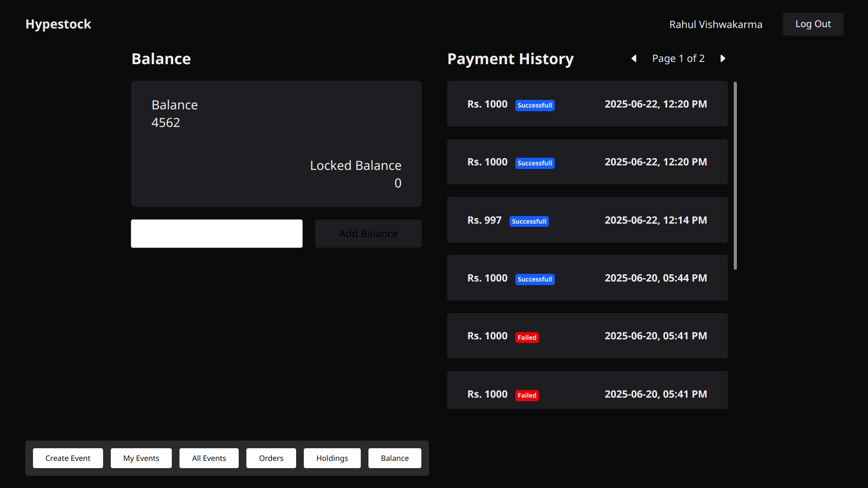Click the Successfull badge on Rs. 997 payment
Screen dimensions: 868x488
click(x=529, y=221)
